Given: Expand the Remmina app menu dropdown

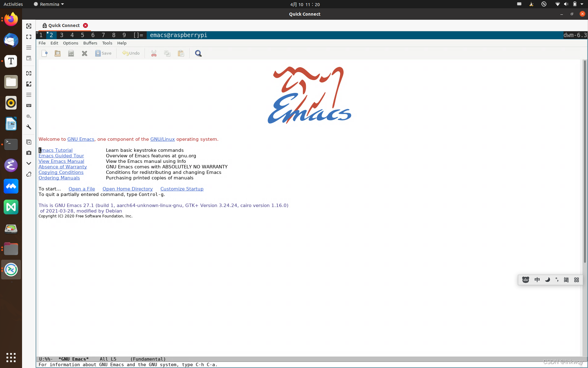Looking at the screenshot, I should click(x=62, y=4).
